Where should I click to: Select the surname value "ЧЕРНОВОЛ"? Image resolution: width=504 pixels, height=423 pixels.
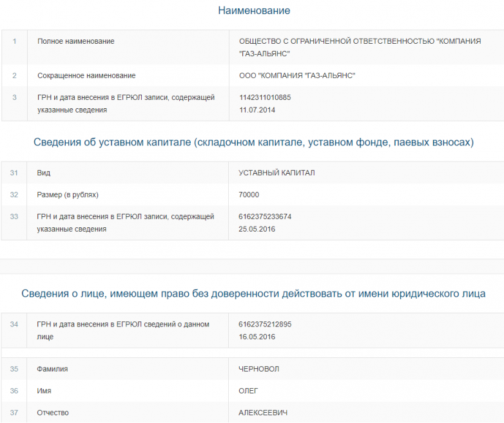259,369
